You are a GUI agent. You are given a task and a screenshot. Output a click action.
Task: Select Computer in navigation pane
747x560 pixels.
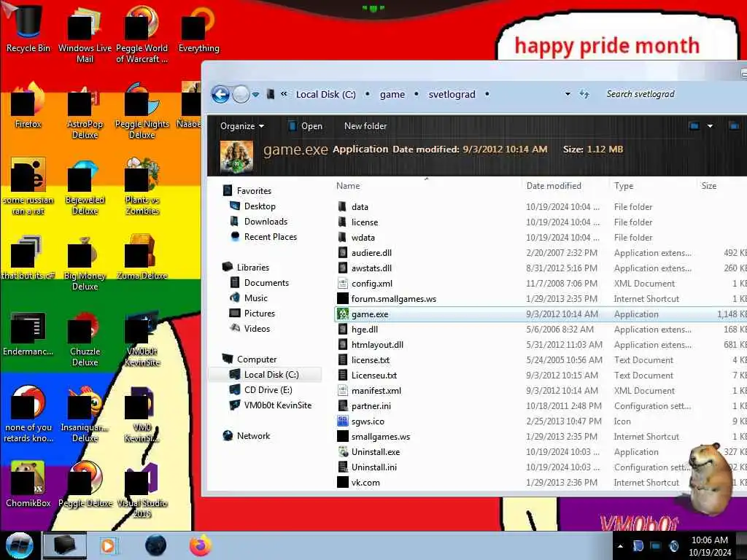tap(256, 359)
